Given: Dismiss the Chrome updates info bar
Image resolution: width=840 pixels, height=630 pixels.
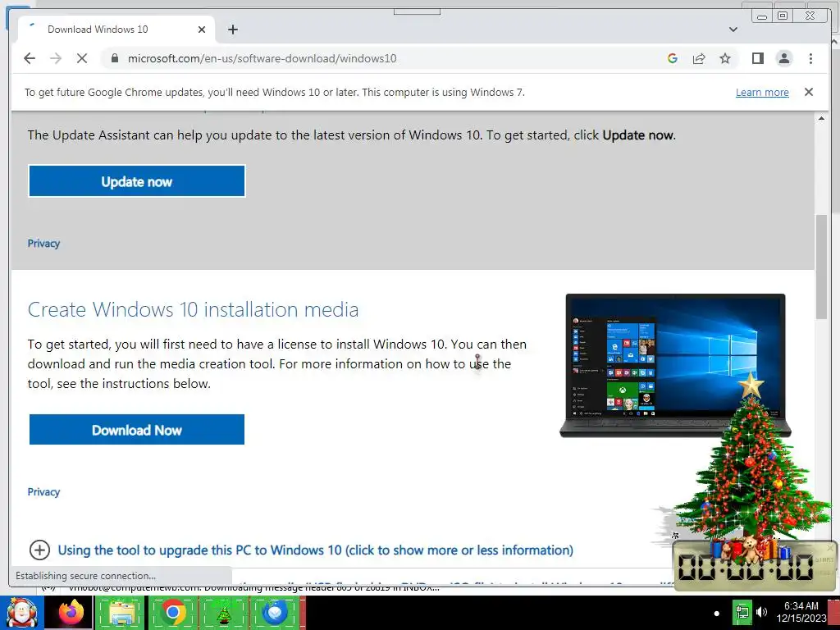Looking at the screenshot, I should (808, 92).
